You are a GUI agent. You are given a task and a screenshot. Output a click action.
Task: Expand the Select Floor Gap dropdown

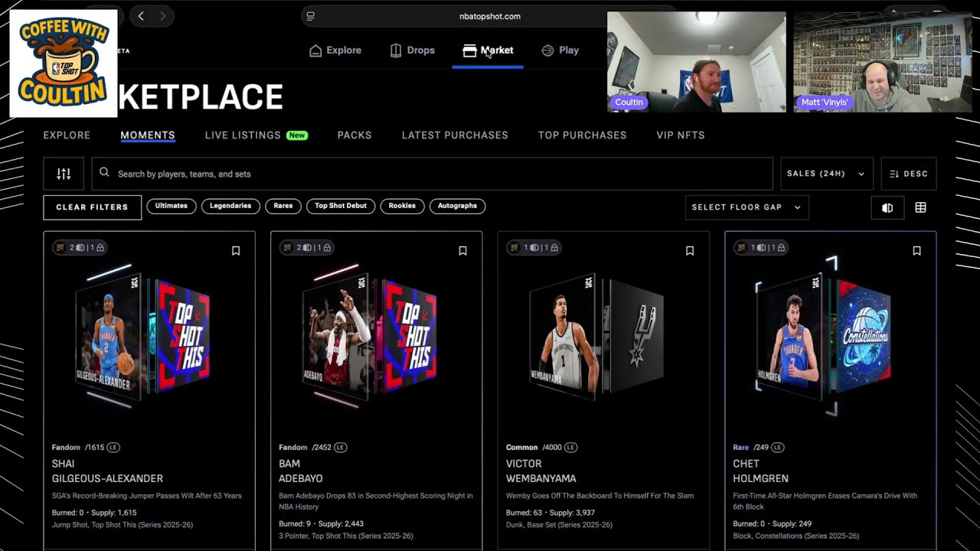746,207
